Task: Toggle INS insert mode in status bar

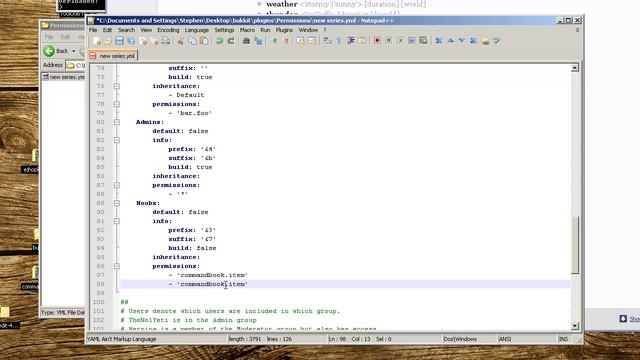Action: click(x=563, y=339)
